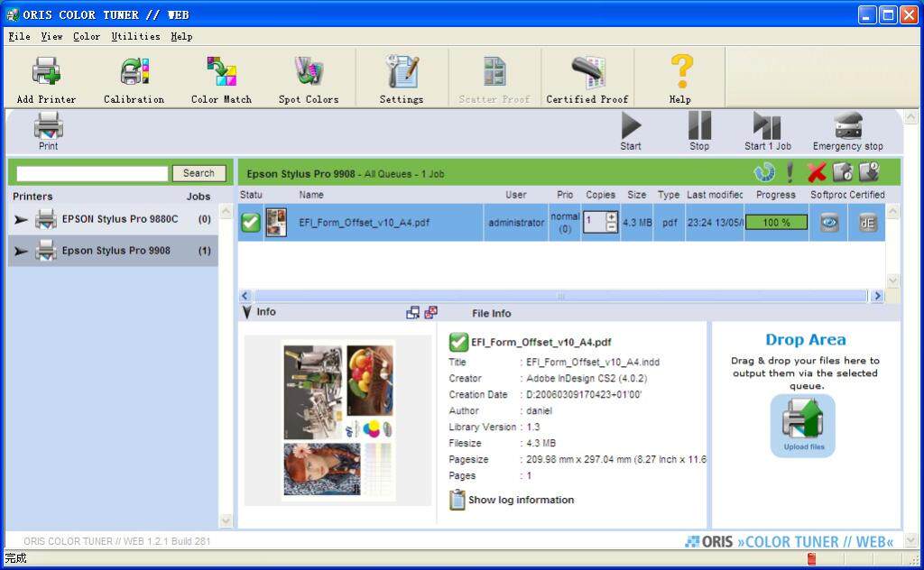Open the View menu
Screen dimensions: 924x570
(x=51, y=36)
